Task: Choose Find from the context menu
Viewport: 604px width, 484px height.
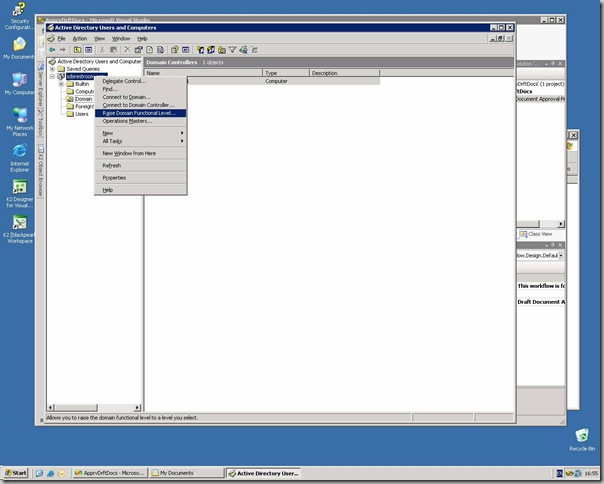Action: pos(141,89)
